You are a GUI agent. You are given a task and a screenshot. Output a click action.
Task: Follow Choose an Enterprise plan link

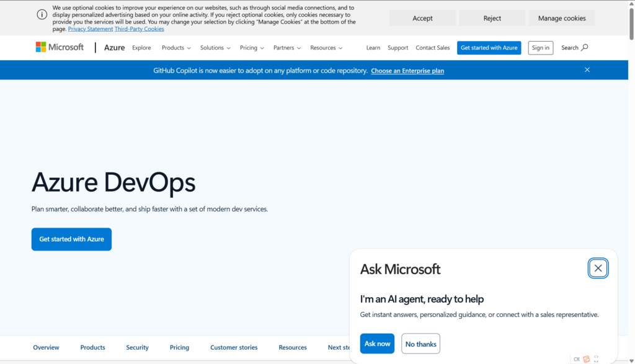[407, 71]
